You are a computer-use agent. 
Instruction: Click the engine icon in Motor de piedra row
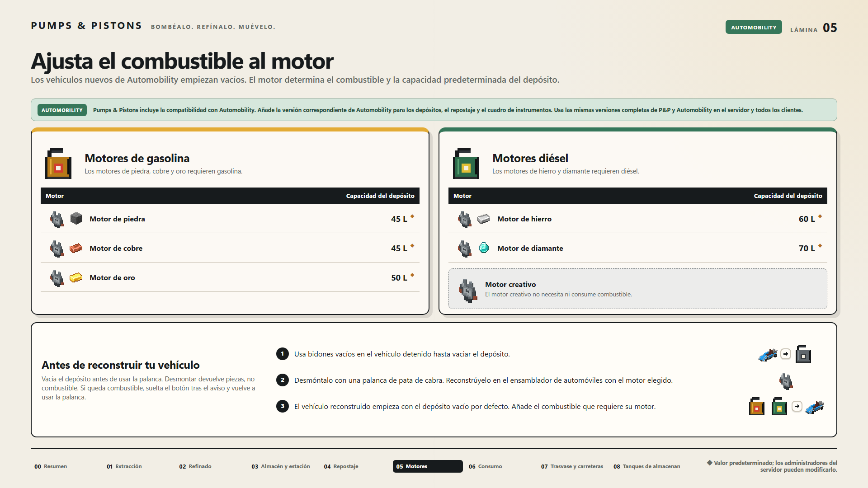pos(57,219)
